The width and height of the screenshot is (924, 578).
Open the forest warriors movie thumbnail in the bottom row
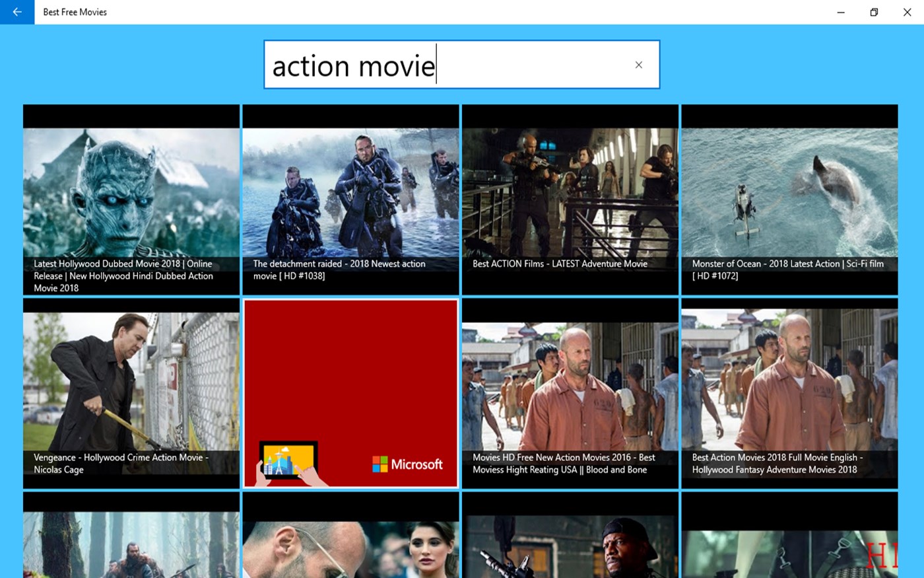point(131,535)
